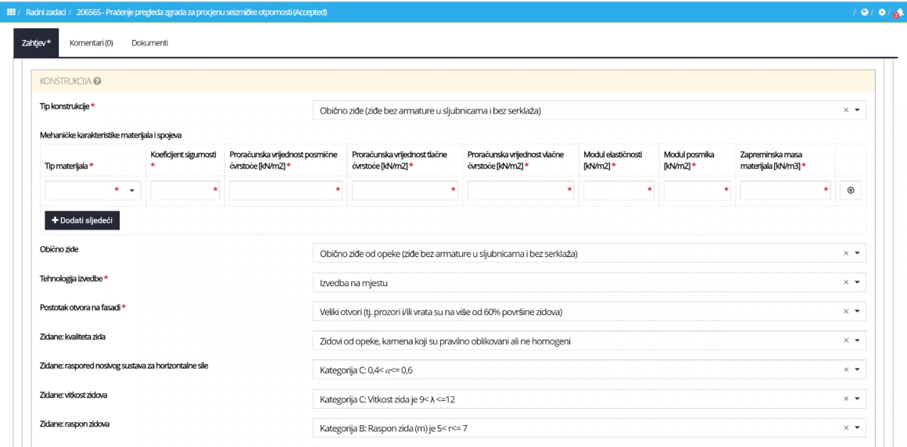Viewport: 907px width, 447px height.
Task: Click 'Veliki otvori' value text
Action: tap(441, 312)
